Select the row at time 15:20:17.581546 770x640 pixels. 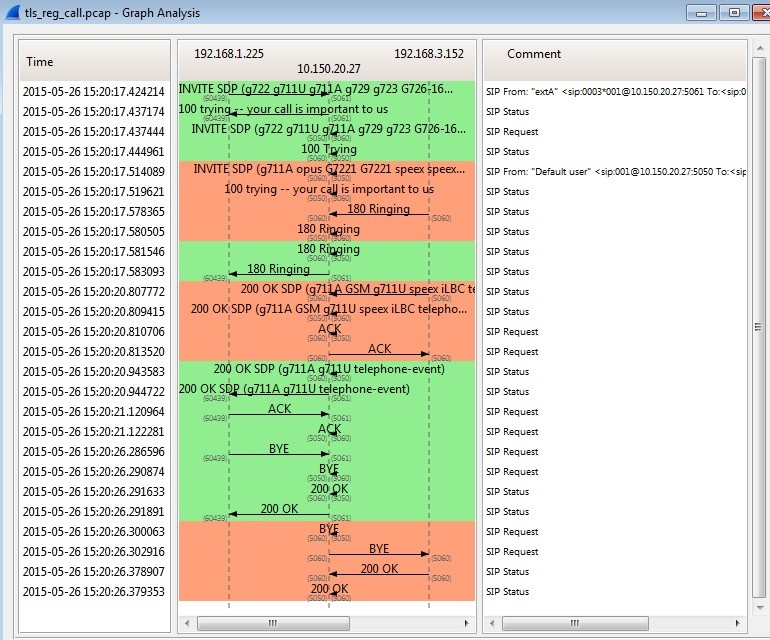(93, 251)
